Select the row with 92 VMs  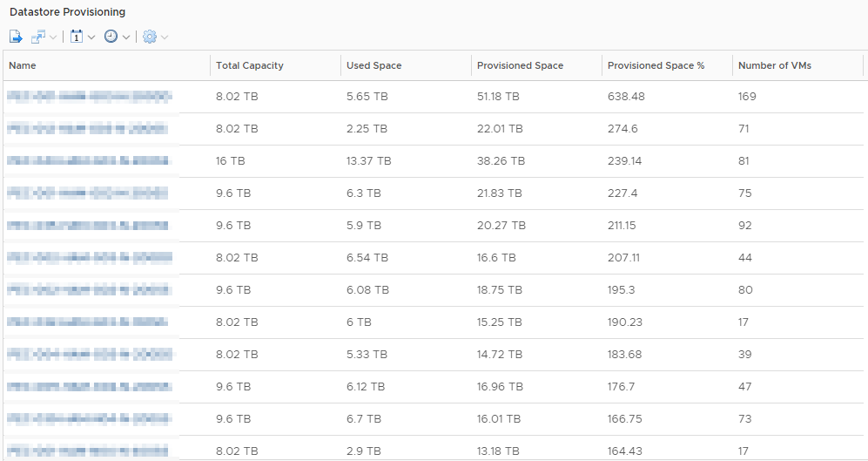pyautogui.click(x=745, y=226)
